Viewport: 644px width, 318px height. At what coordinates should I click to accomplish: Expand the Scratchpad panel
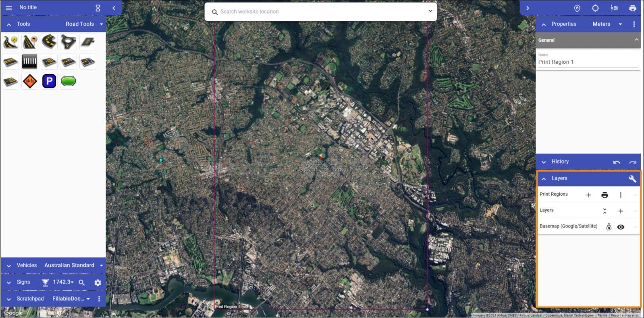point(9,299)
